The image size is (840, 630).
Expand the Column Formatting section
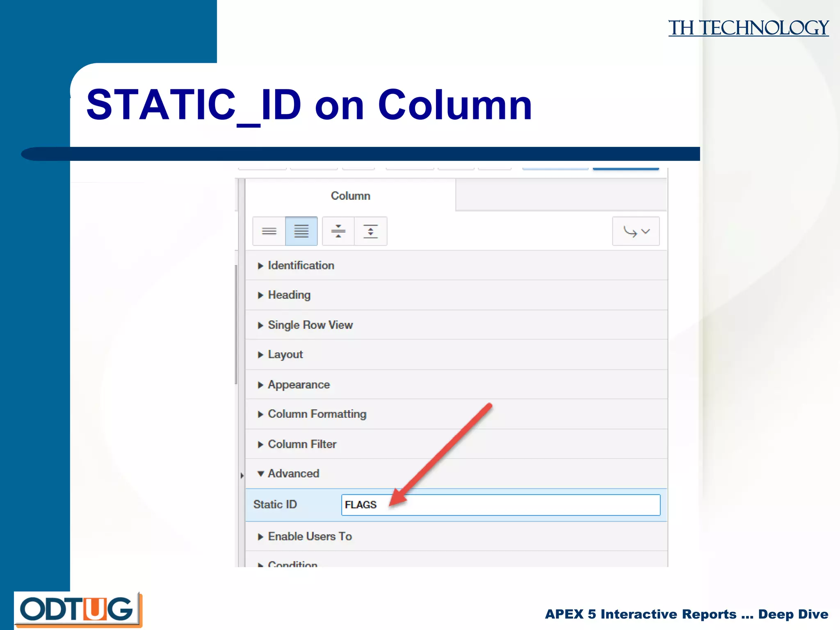click(x=457, y=414)
